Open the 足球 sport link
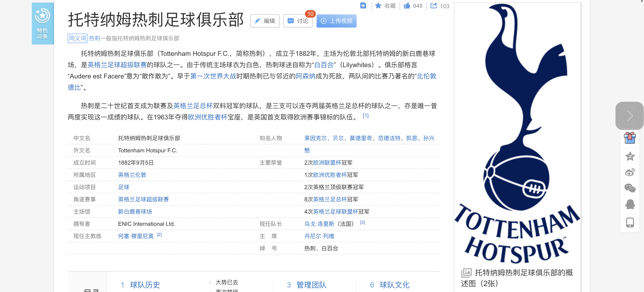Viewport: 644px width, 292px height. [124, 187]
